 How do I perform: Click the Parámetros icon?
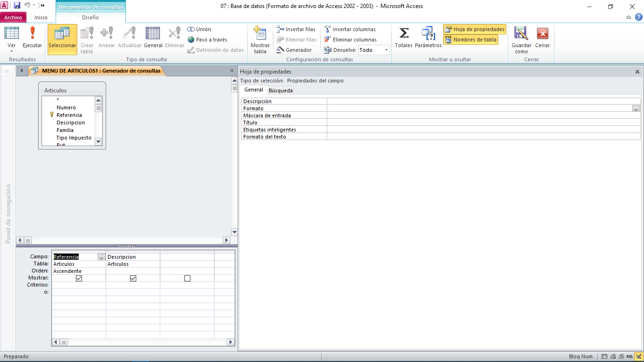[x=428, y=38]
